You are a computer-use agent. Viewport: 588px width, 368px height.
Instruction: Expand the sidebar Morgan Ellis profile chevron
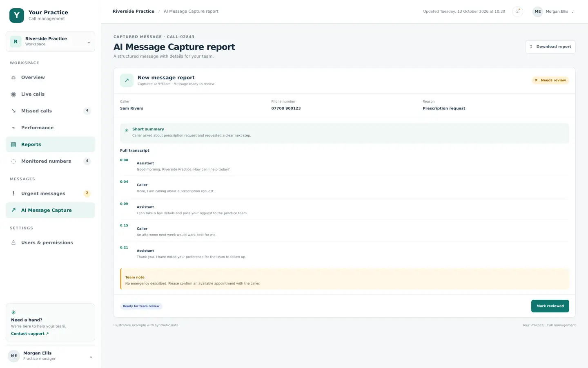point(91,357)
